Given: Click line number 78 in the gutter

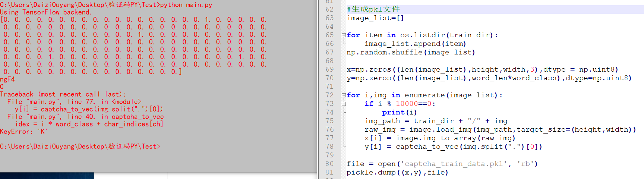Looking at the screenshot, I should tap(329, 147).
